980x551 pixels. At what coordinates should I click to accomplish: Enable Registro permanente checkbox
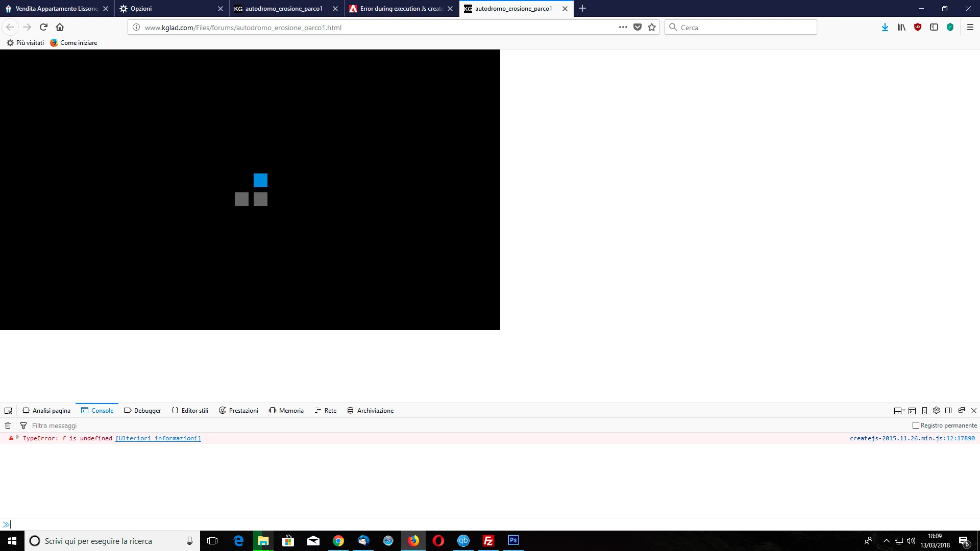[x=916, y=425]
